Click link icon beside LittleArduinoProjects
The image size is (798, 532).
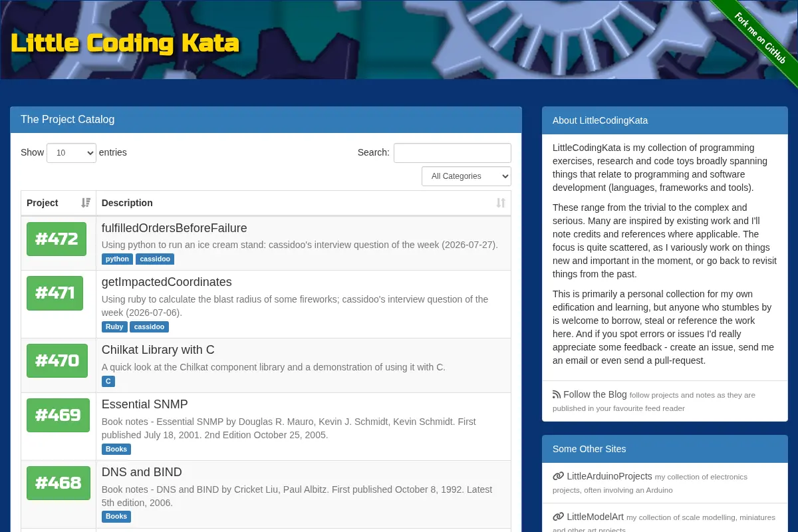pos(559,476)
